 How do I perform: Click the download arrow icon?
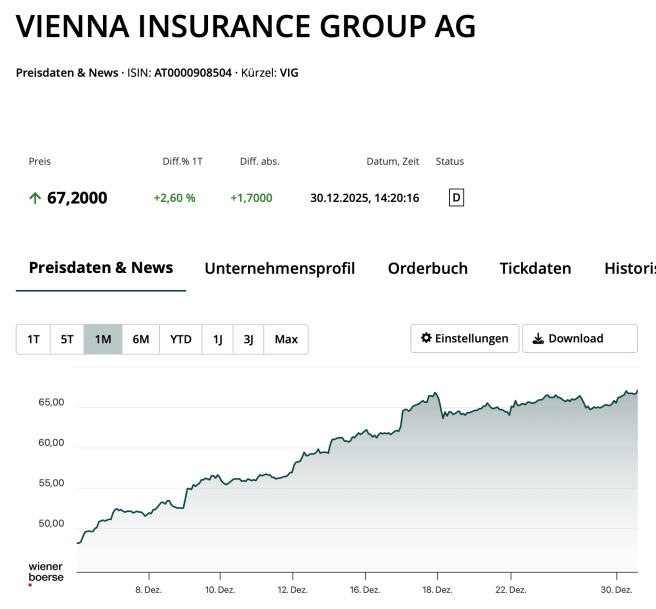(538, 339)
